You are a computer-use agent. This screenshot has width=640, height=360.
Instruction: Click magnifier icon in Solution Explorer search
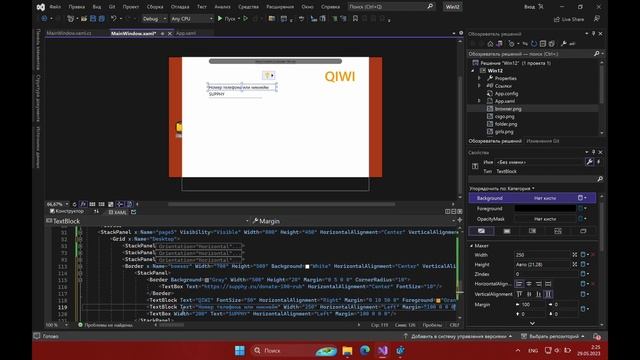pos(596,54)
